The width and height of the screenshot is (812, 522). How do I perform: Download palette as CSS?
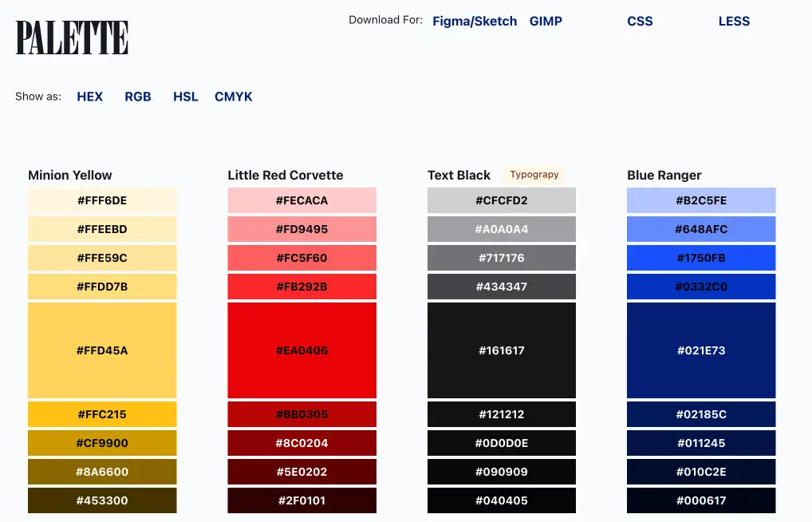640,21
